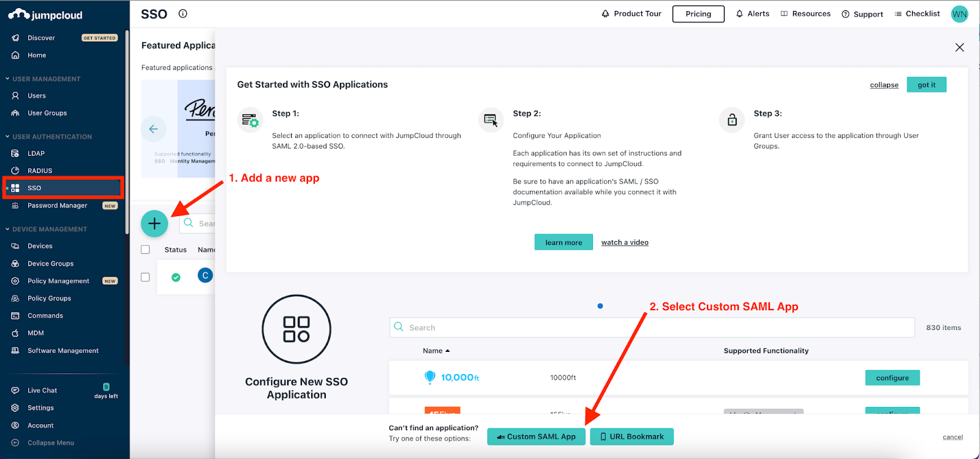Viewport: 980px width, 459px height.
Task: Collapse the Device Management section
Action: pyautogui.click(x=46, y=229)
